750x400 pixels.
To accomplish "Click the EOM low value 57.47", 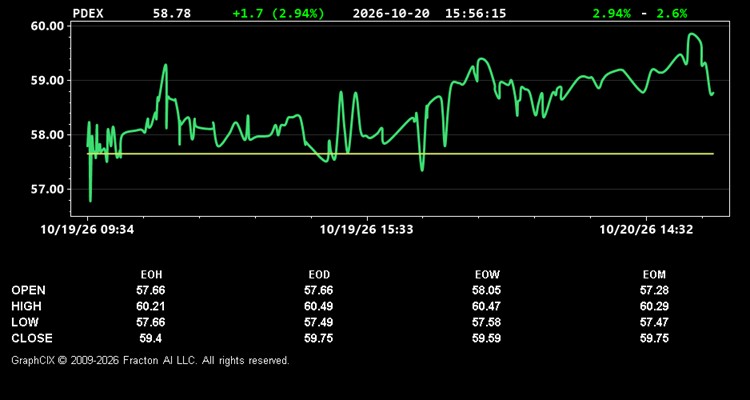I will pyautogui.click(x=654, y=322).
